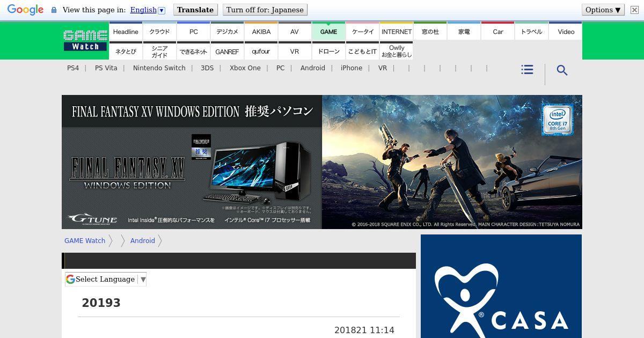The height and width of the screenshot is (338, 644).
Task: Open the AV tab
Action: point(295,32)
